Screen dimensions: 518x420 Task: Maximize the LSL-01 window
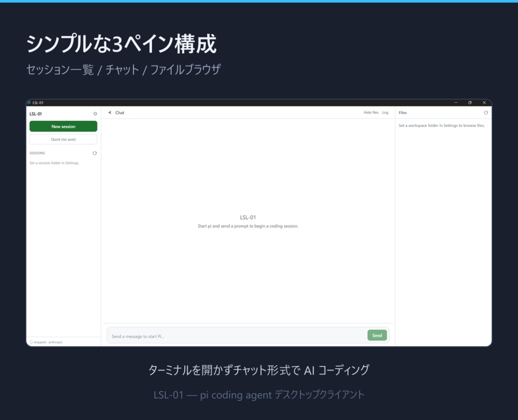point(470,103)
